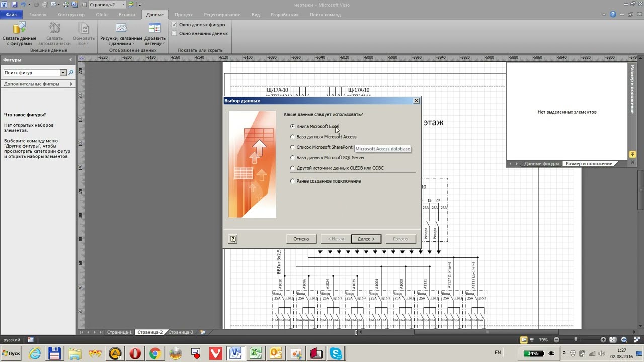Select Ранее созданное подключение option
The width and height of the screenshot is (644, 362).
click(293, 181)
